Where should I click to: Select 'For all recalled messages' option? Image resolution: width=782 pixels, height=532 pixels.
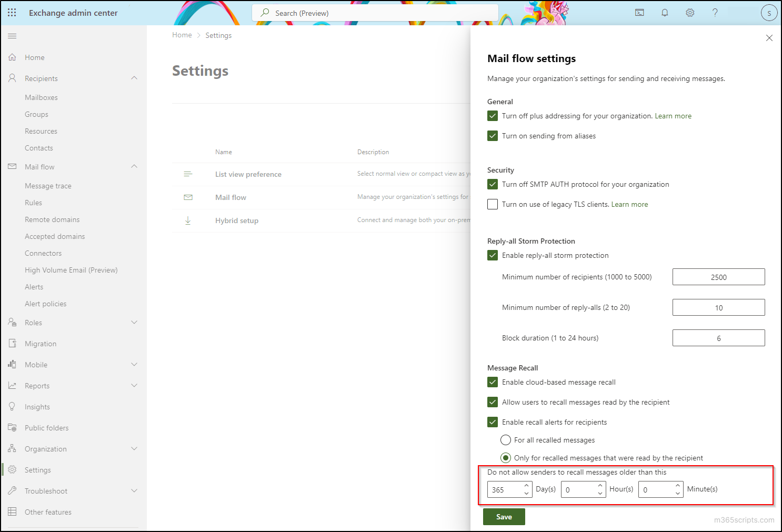coord(505,440)
